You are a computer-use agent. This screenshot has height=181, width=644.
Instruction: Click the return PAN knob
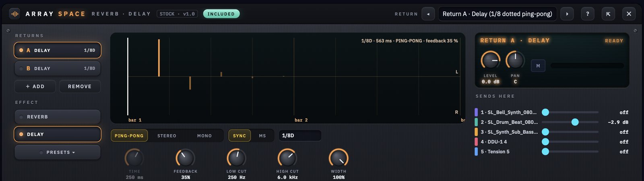click(515, 60)
